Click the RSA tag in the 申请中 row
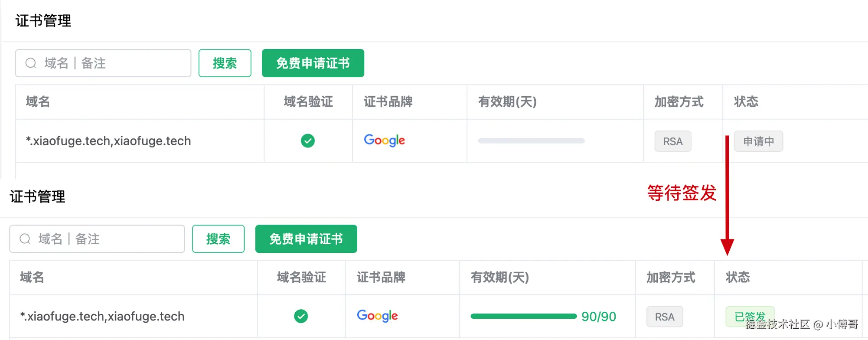The width and height of the screenshot is (868, 340). (x=672, y=141)
